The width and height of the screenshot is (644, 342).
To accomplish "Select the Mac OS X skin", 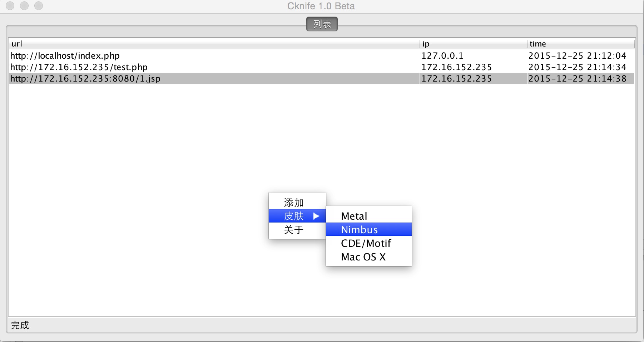I will pos(363,257).
